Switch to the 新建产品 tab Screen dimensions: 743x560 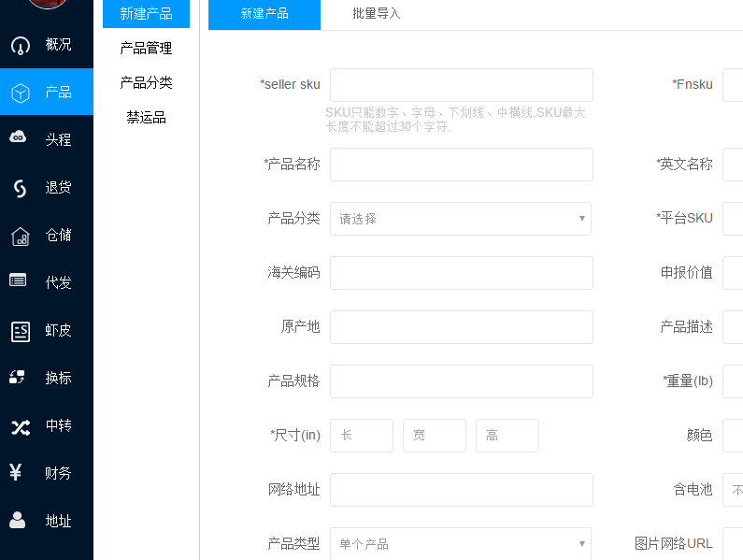[x=264, y=14]
